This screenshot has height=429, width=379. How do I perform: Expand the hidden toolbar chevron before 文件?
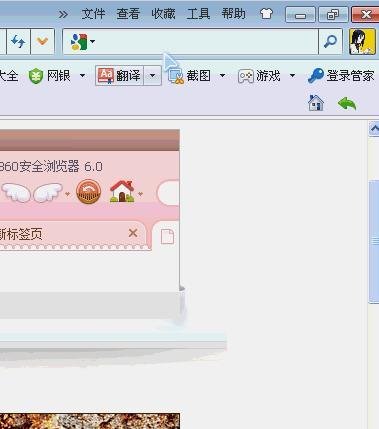(x=63, y=14)
